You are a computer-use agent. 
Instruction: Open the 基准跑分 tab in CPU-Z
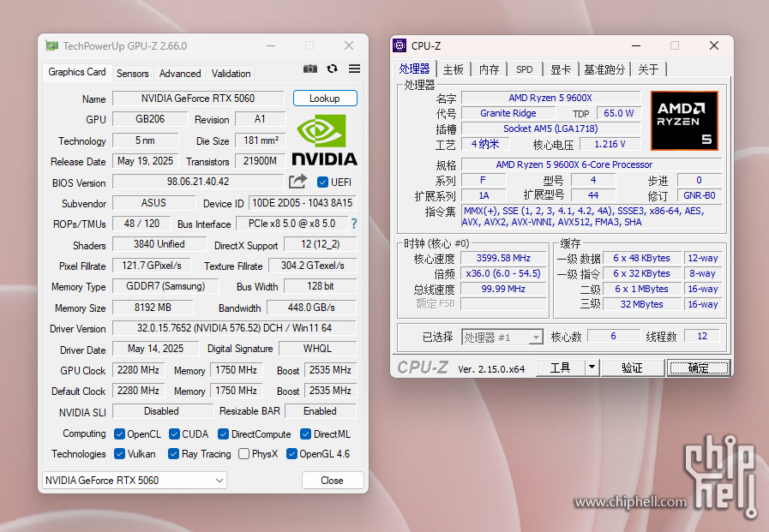tap(604, 69)
